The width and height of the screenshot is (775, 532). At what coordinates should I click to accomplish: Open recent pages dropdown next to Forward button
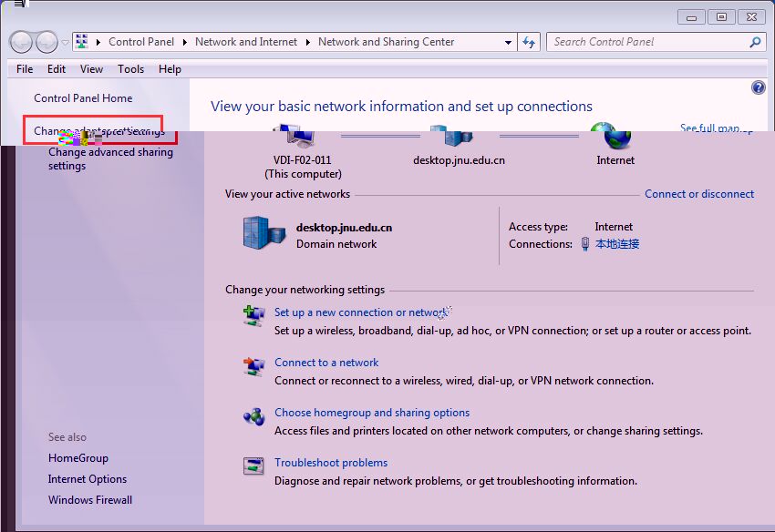click(65, 43)
